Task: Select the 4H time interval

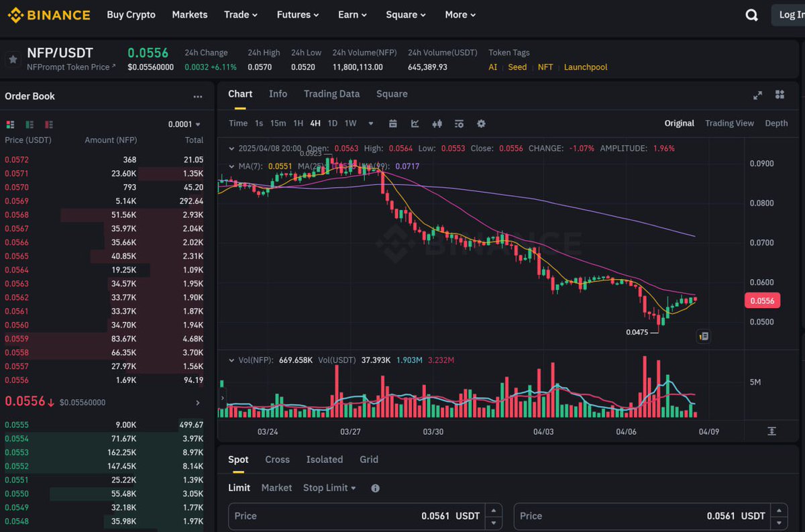Action: 315,123
